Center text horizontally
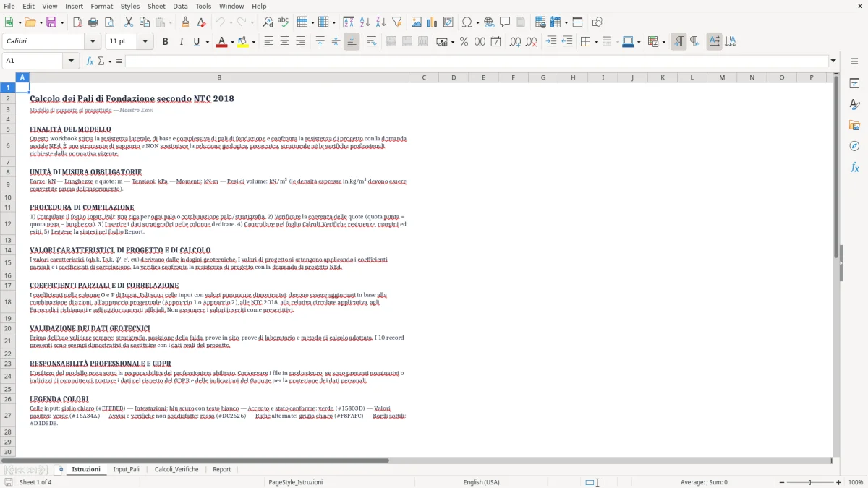Viewport: 868px width, 488px height. tap(284, 42)
